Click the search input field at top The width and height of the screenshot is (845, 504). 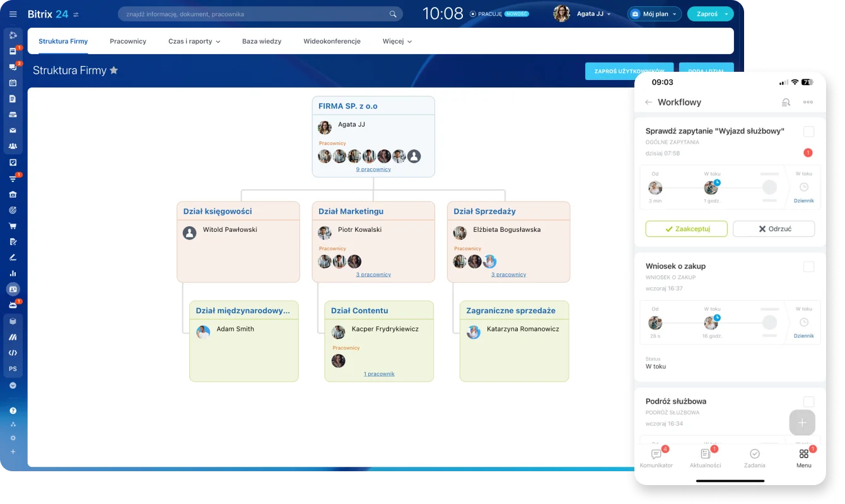point(255,14)
